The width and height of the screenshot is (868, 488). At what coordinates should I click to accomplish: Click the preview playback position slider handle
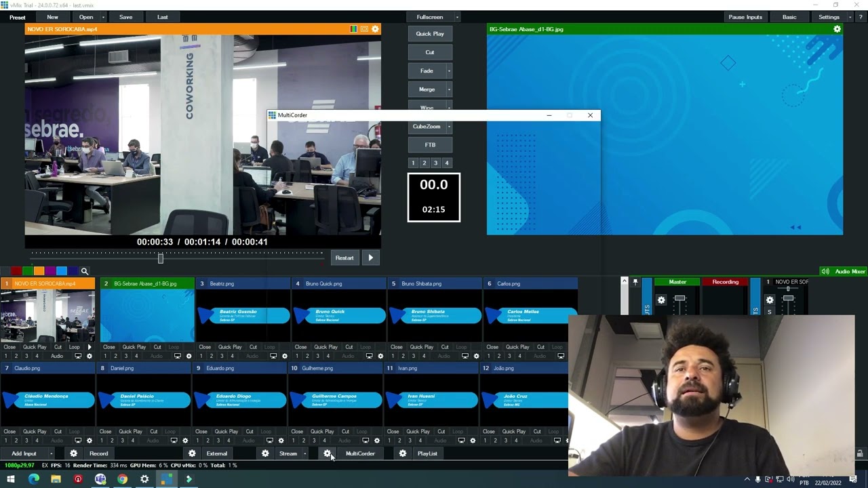[161, 258]
